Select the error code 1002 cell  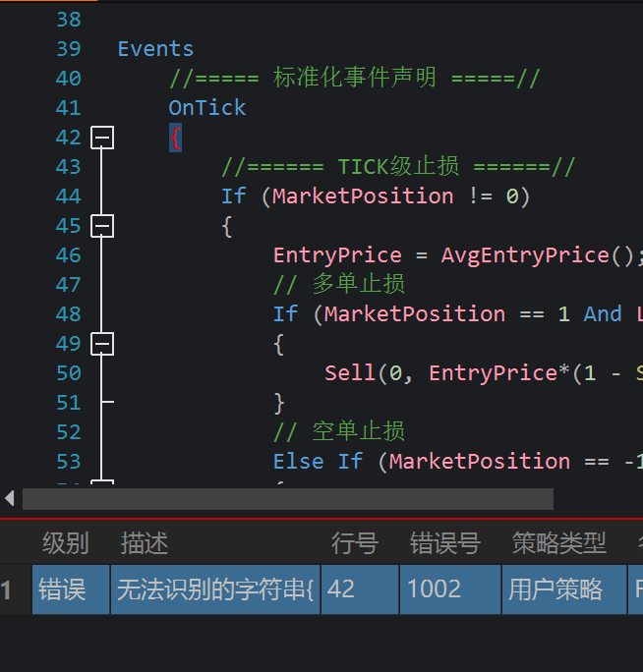pos(450,589)
